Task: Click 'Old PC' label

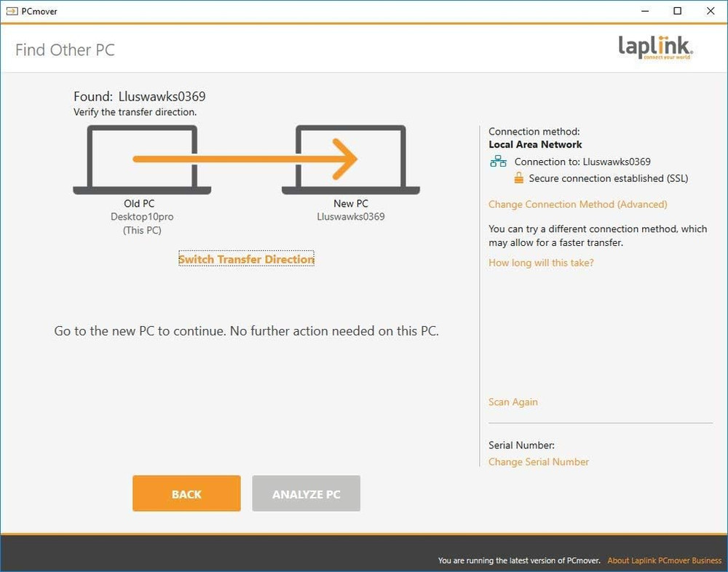Action: [x=139, y=203]
